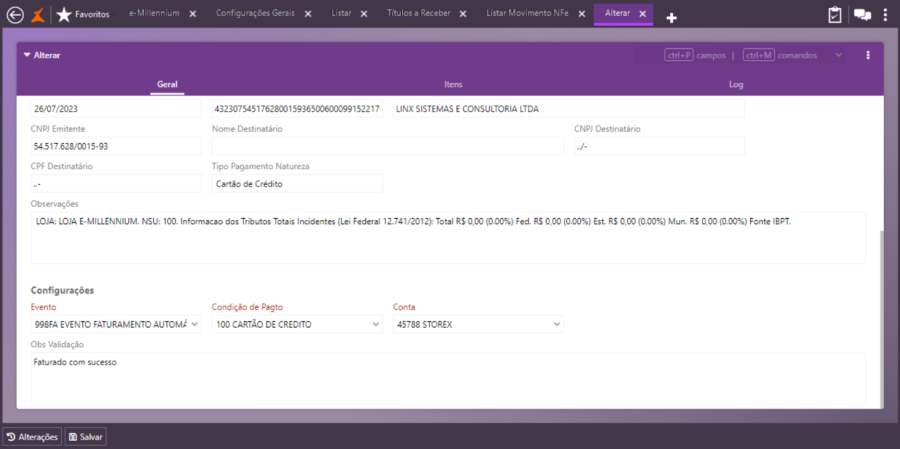The height and width of the screenshot is (449, 900).
Task: Open the Conta dropdown
Action: pyautogui.click(x=478, y=324)
